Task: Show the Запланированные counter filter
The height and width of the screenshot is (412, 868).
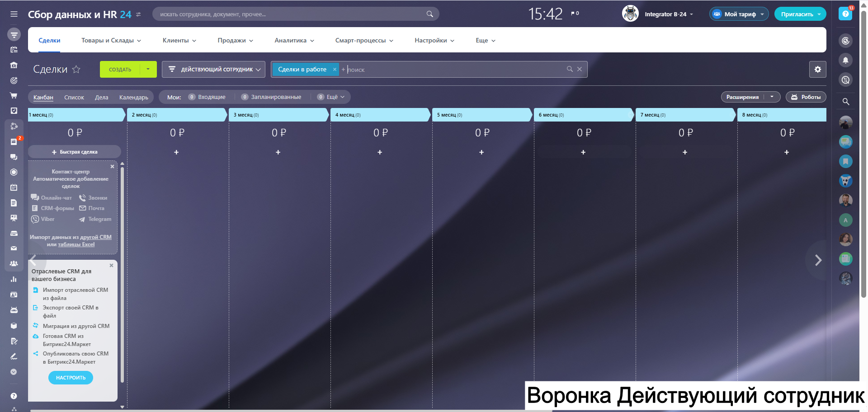Action: [x=271, y=97]
